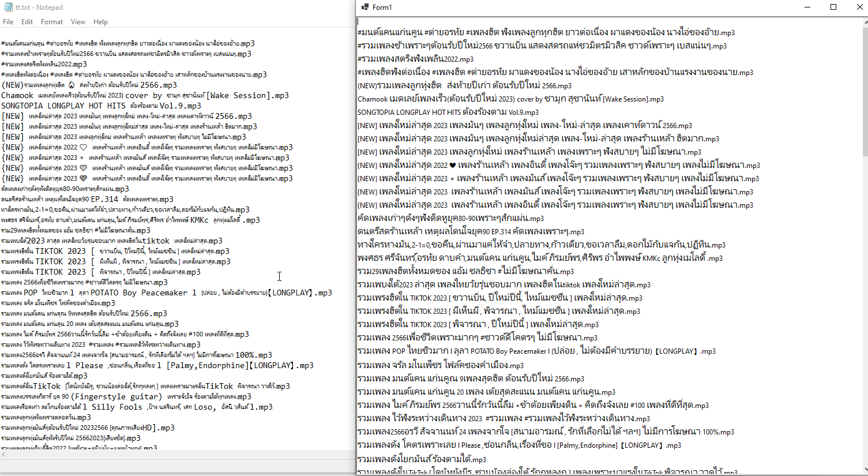Click the '80-90' line in Form1
The width and height of the screenshot is (868, 476).
pyautogui.click(x=450, y=218)
